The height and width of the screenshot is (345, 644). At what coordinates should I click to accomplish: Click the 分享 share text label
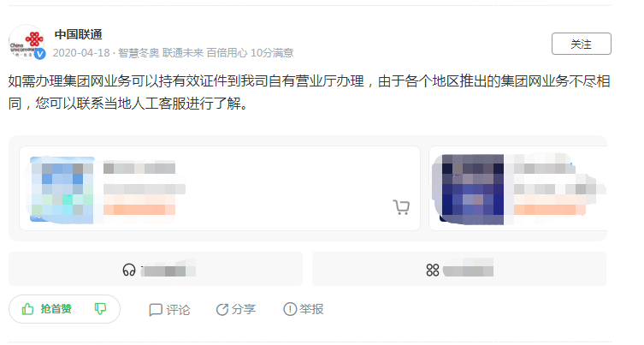(243, 309)
